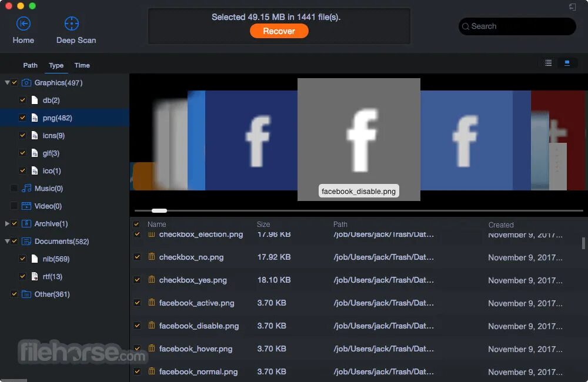Click trash icon beside checkbox_yes.png
Image resolution: width=588 pixels, height=382 pixels.
click(x=152, y=280)
